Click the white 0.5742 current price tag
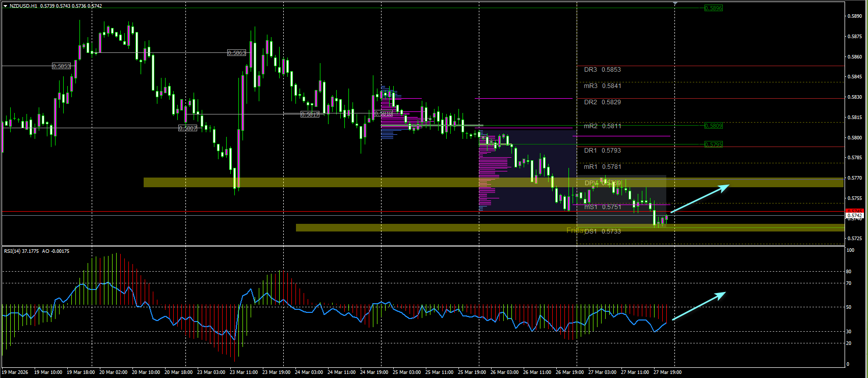This screenshot has height=378, width=868. 854,216
